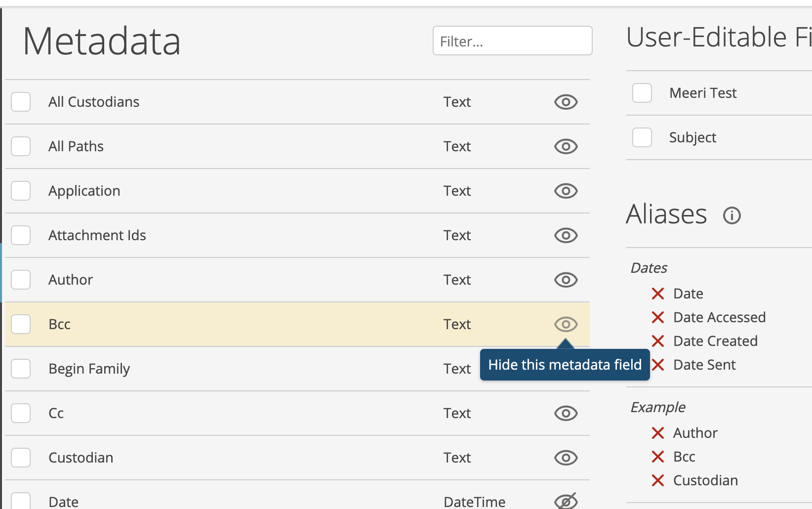812x509 pixels.
Task: Check the Begin Family checkbox
Action: 21,369
